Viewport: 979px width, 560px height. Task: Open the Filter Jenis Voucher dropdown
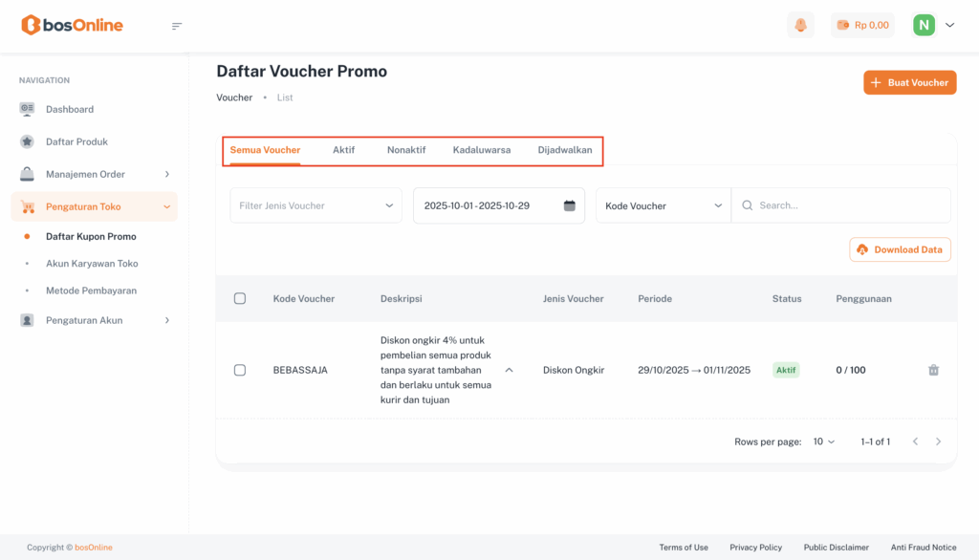pyautogui.click(x=315, y=205)
